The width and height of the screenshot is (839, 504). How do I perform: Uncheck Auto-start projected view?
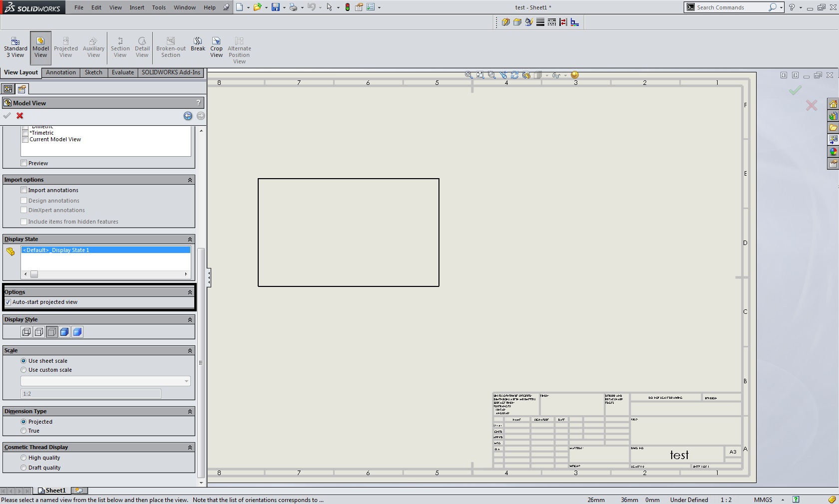8,302
